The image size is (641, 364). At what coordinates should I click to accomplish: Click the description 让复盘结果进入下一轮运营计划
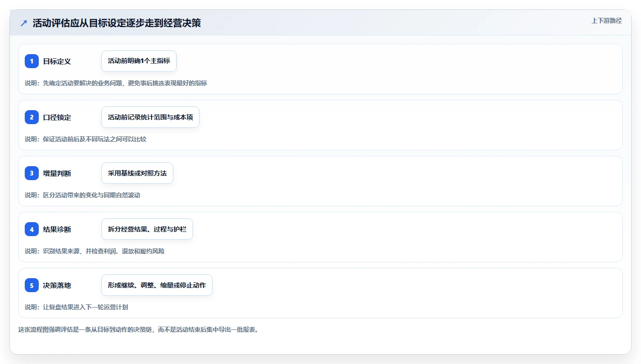point(76,307)
